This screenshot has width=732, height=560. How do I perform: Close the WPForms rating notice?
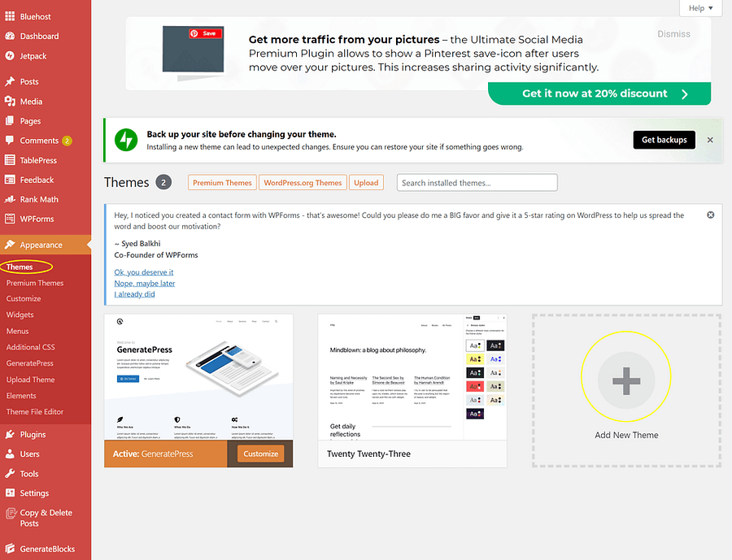tap(710, 215)
